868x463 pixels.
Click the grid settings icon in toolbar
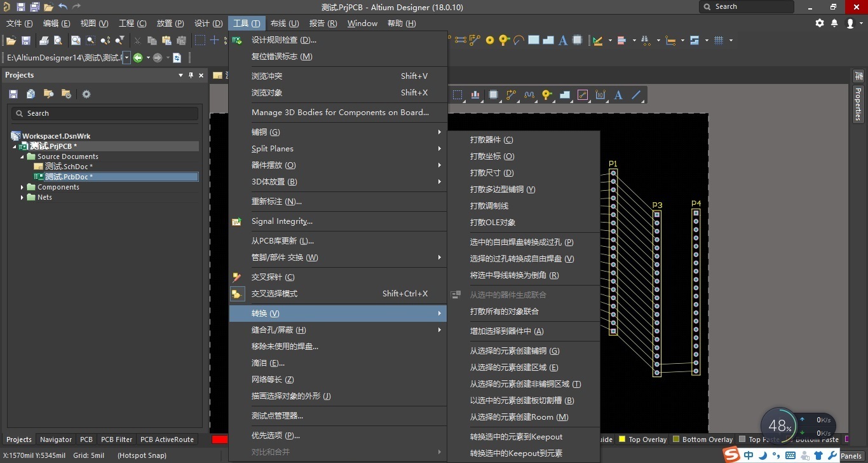click(719, 40)
